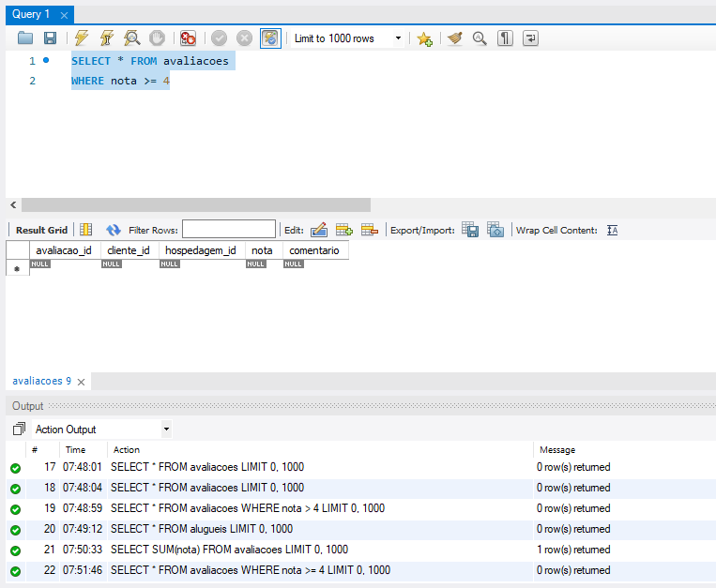Switch to the Query 1 tab
The image size is (716, 588).
[32, 14]
